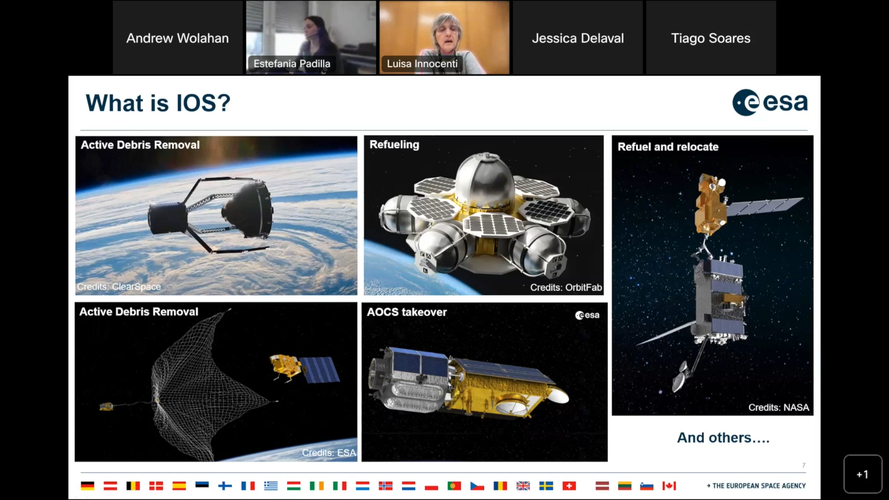Click the Canadian flag icon
Image resolution: width=889 pixels, height=500 pixels.
pyautogui.click(x=669, y=486)
